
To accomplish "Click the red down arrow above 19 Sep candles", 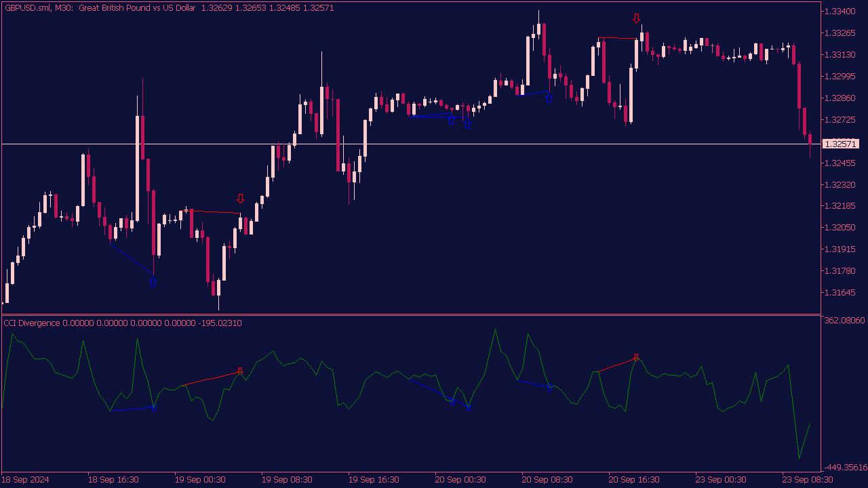I will (x=240, y=199).
